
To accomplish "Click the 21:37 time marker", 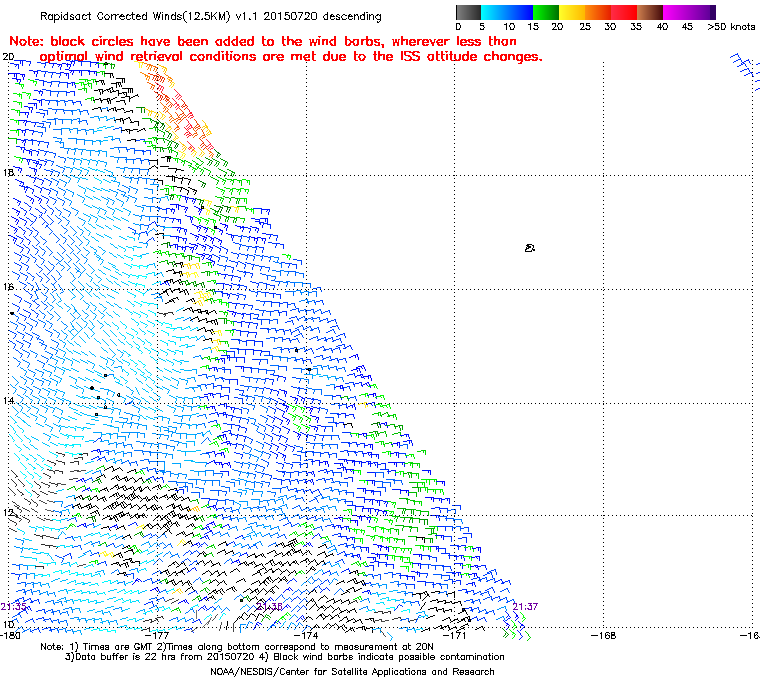I will pyautogui.click(x=525, y=607).
